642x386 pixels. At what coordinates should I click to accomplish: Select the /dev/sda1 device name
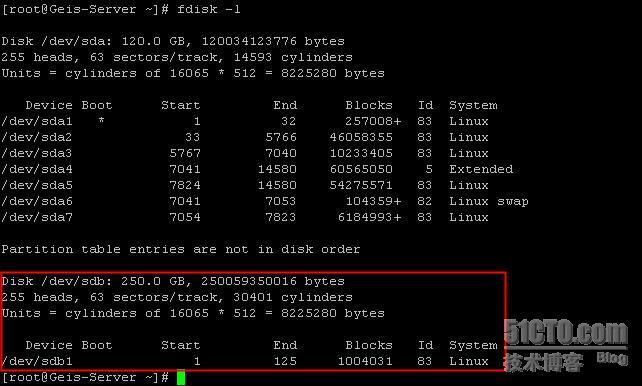click(37, 122)
